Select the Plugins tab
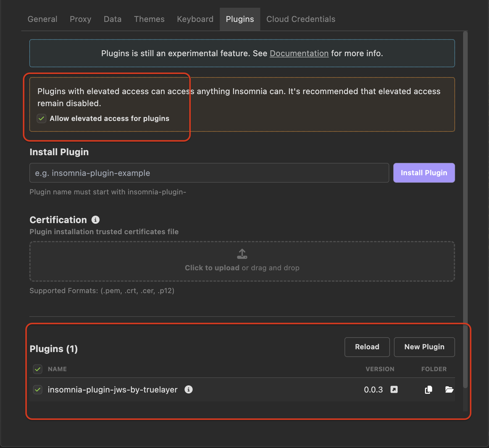Viewport: 489px width, 448px height. click(x=240, y=19)
